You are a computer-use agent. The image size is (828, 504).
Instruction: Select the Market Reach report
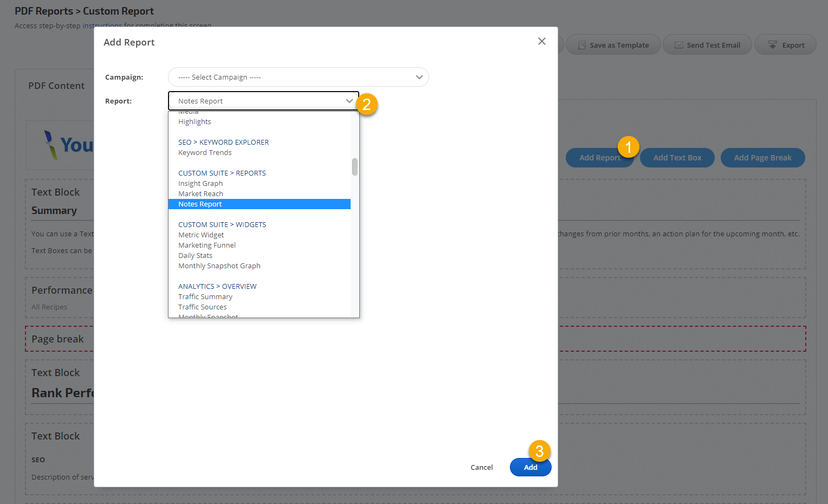[x=200, y=194]
